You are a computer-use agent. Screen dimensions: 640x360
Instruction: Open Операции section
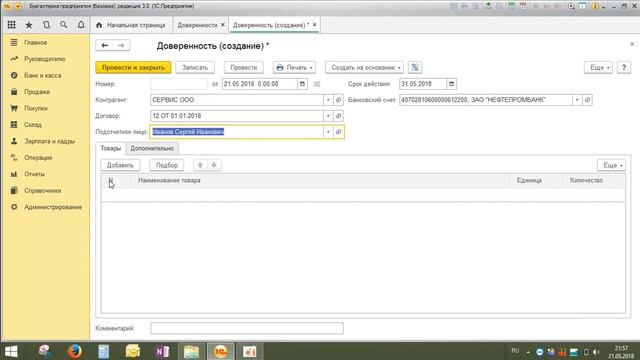point(38,158)
